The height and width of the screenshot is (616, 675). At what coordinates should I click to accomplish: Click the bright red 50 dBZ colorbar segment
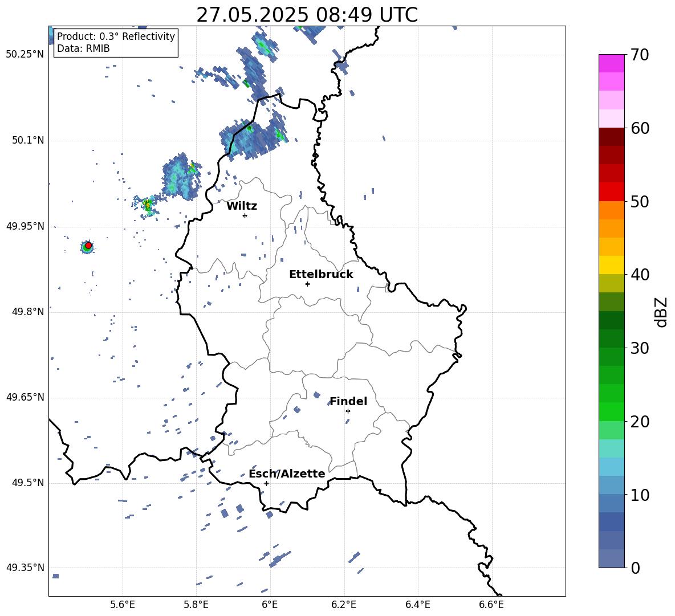(x=612, y=192)
